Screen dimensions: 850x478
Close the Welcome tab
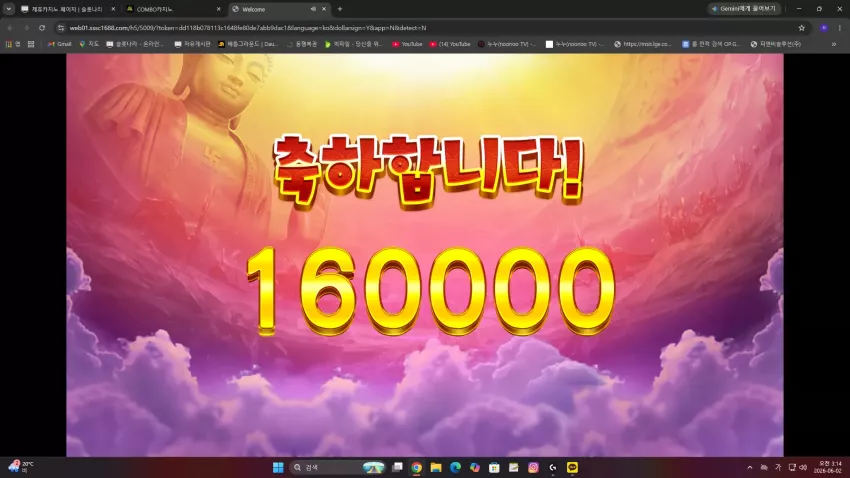click(x=324, y=9)
